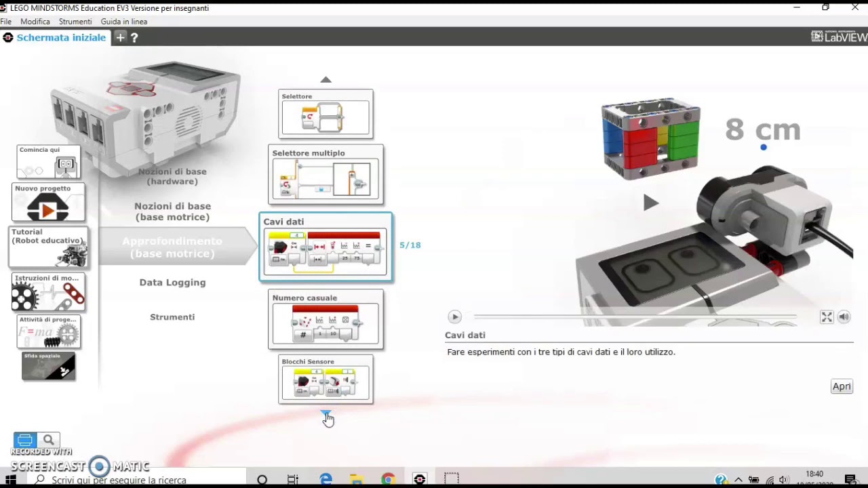The width and height of the screenshot is (868, 488).
Task: Click the open-project icon above the search icon
Action: coord(25,440)
